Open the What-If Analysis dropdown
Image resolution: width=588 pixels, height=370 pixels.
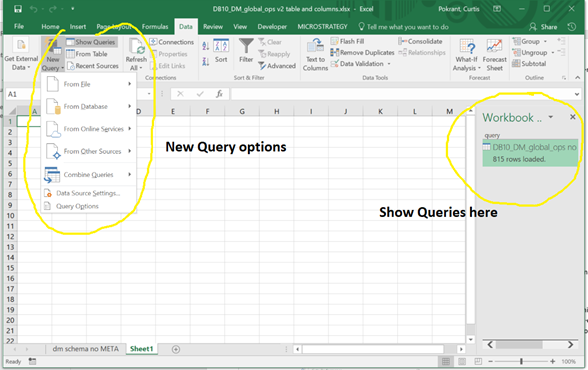tap(466, 55)
